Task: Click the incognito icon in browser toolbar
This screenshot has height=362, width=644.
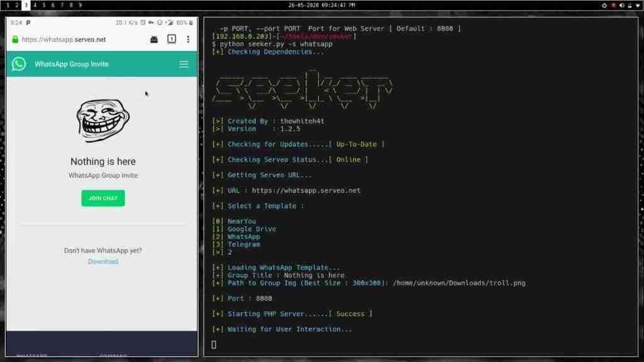Action: coord(154,40)
